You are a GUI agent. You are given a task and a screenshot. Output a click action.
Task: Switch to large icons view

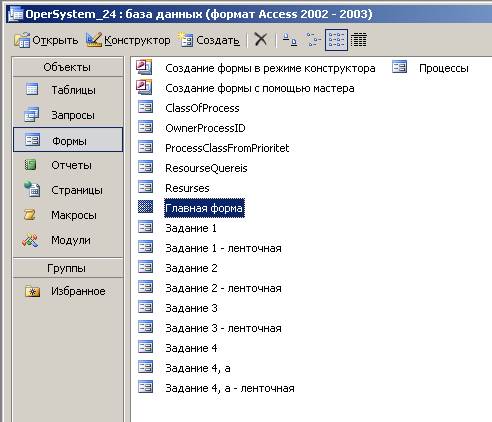290,40
